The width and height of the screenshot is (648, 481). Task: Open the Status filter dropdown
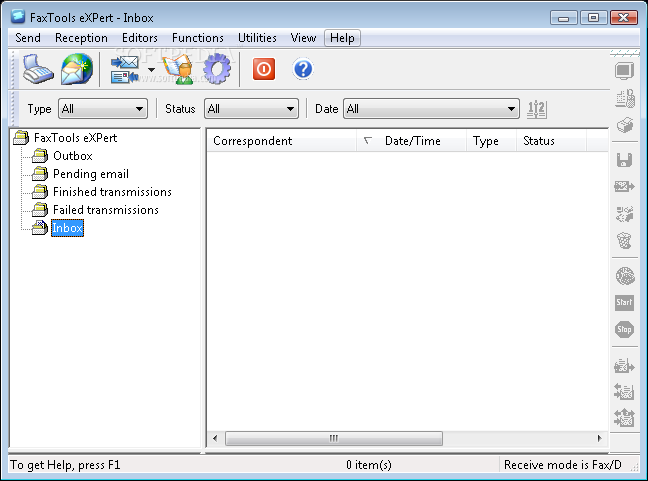(x=251, y=109)
